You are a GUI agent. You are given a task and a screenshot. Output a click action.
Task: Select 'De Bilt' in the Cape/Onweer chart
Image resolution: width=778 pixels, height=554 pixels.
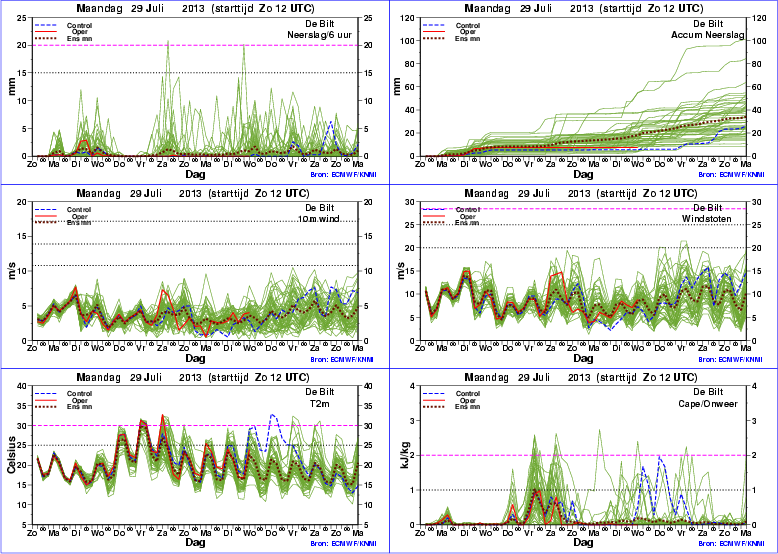pyautogui.click(x=708, y=392)
